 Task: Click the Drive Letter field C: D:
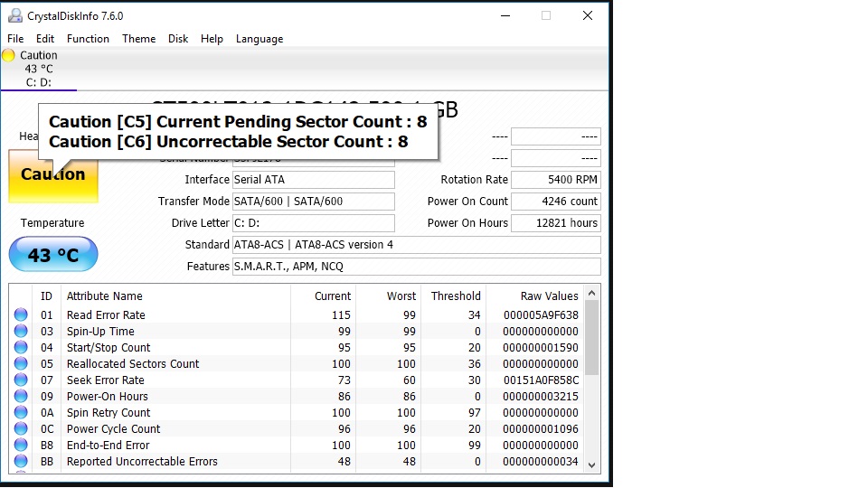point(314,223)
